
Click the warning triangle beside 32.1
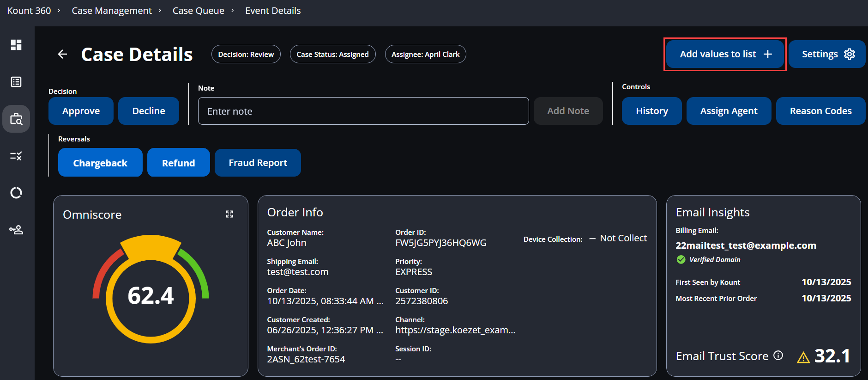click(x=803, y=357)
